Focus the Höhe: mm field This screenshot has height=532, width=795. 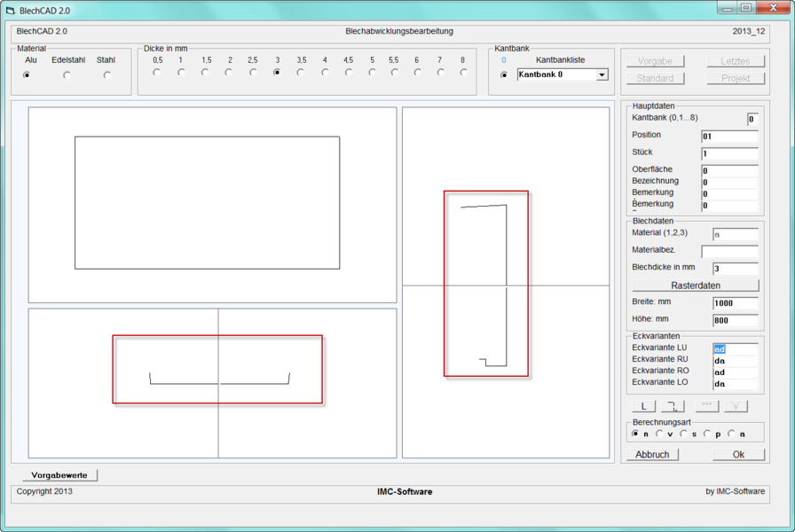coord(736,320)
